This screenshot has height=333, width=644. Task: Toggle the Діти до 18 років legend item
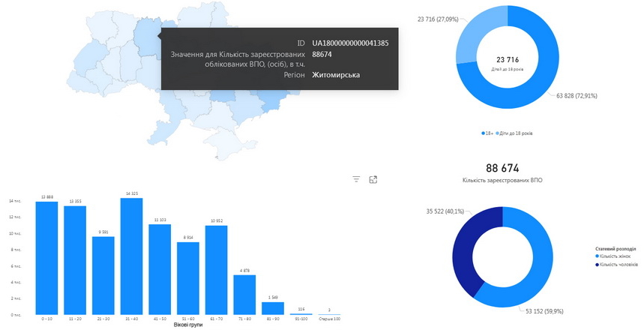517,133
